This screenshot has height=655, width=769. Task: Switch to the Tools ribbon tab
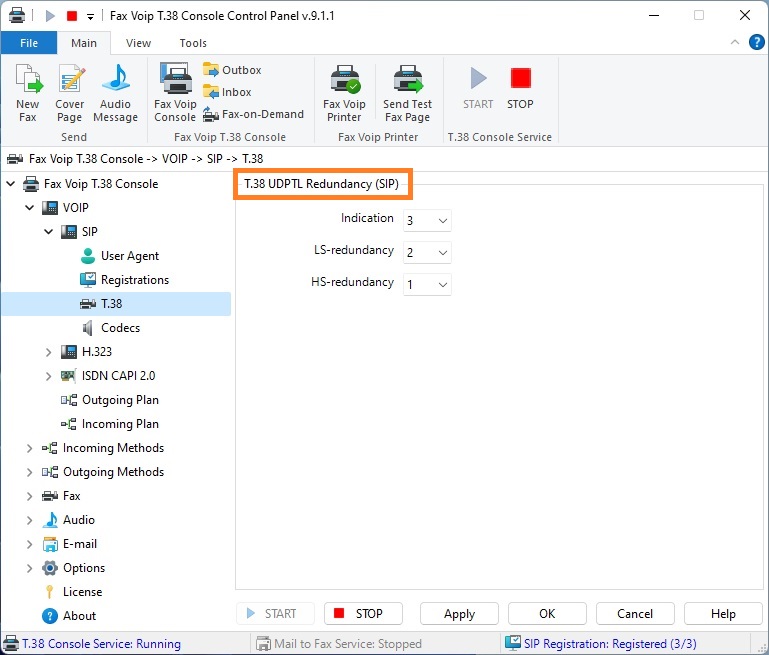[x=193, y=43]
